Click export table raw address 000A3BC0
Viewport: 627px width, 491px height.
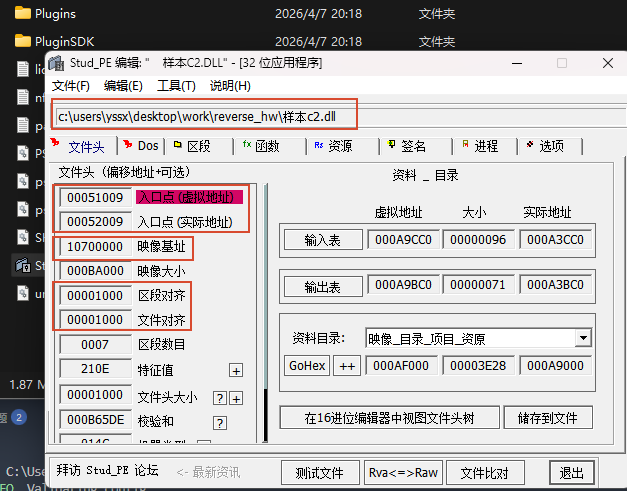555,284
